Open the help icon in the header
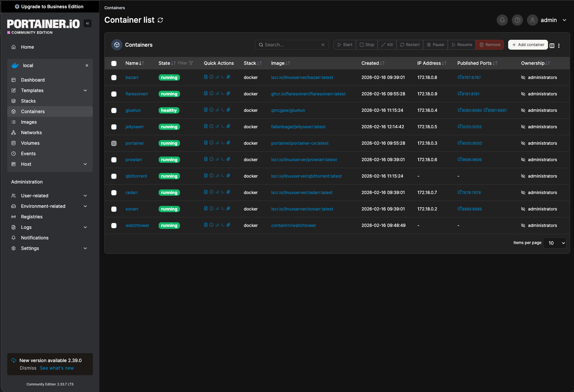 [x=517, y=20]
